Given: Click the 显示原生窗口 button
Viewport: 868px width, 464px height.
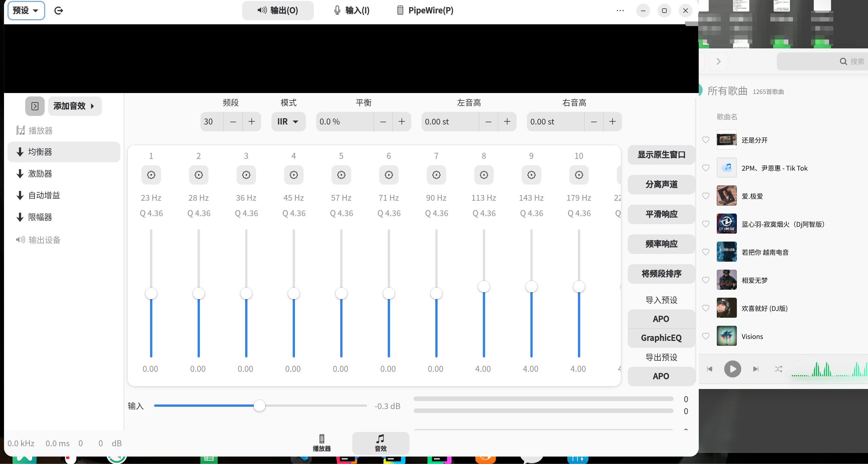Looking at the screenshot, I should pos(661,155).
